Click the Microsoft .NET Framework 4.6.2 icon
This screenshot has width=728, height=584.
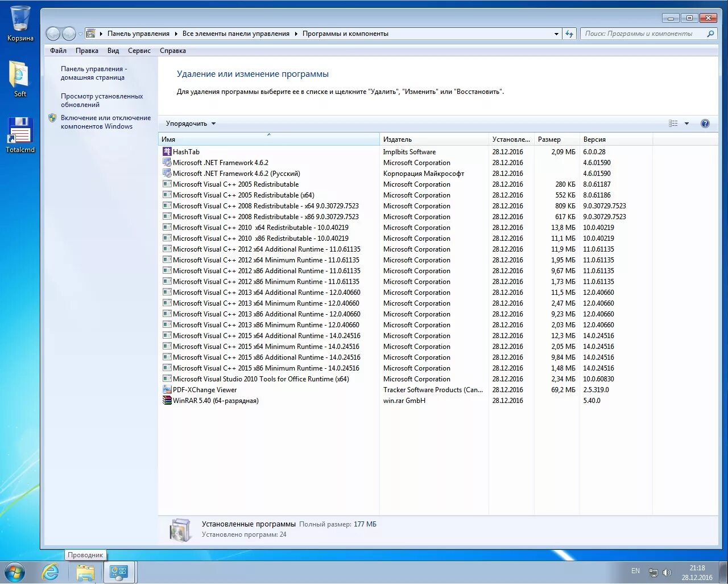tap(167, 162)
